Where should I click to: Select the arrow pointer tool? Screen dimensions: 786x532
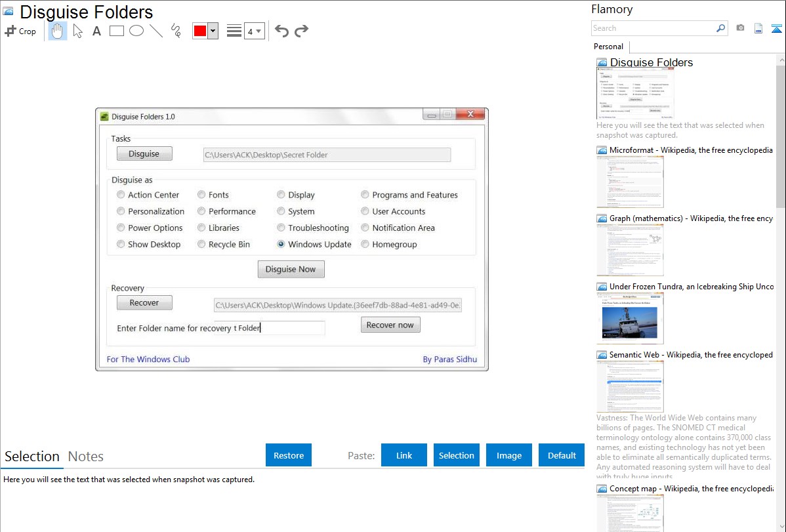pyautogui.click(x=77, y=31)
